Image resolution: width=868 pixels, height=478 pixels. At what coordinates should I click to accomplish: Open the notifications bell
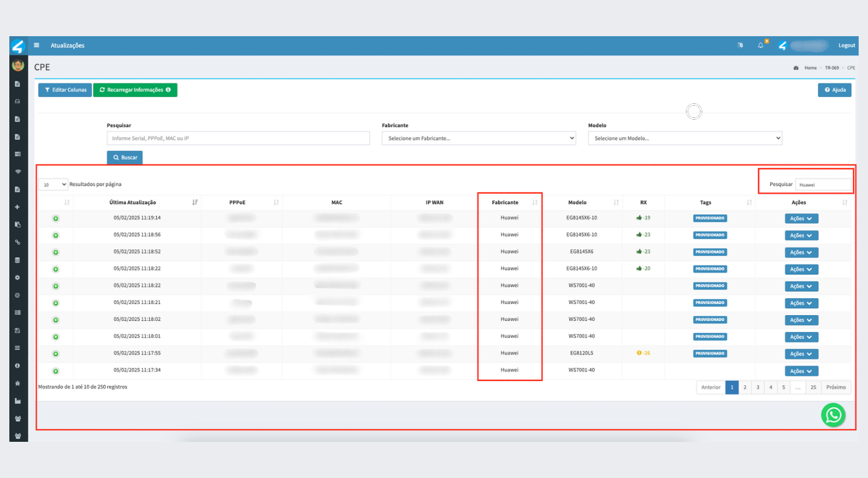(761, 46)
